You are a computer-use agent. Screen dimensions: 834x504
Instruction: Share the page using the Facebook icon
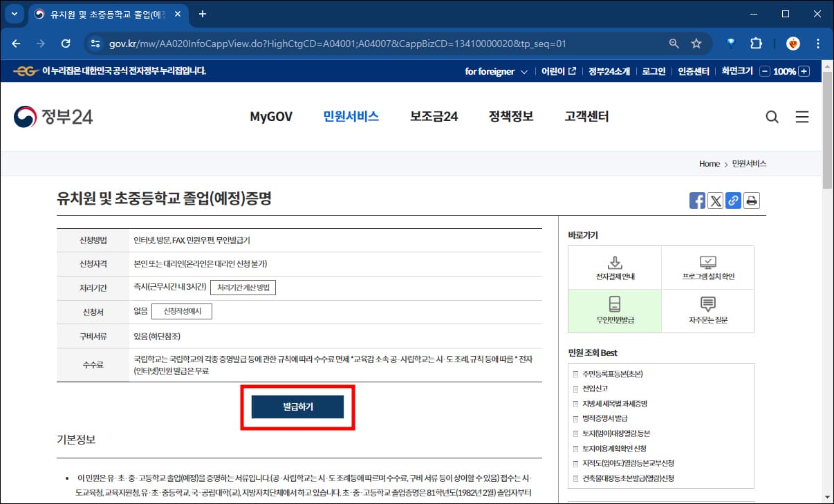(697, 200)
